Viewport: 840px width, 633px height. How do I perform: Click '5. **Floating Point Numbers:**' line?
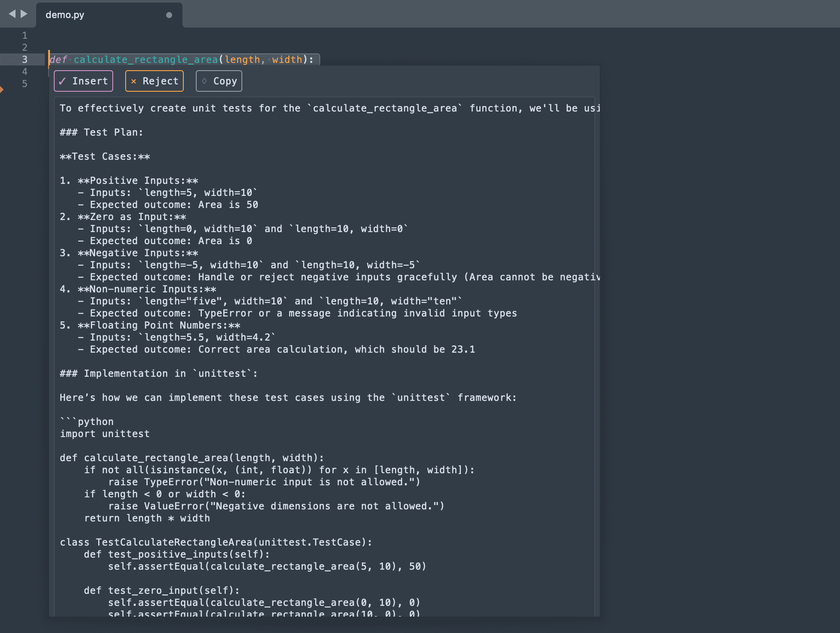pos(150,325)
